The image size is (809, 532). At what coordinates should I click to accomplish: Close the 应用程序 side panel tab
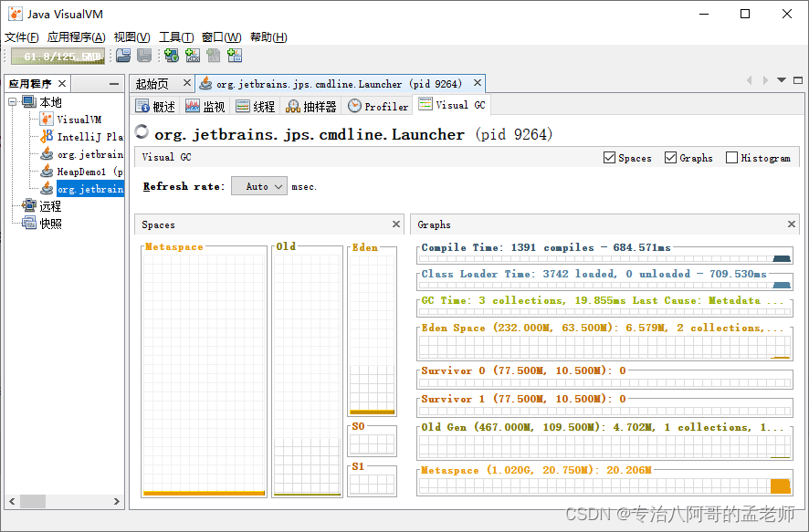(x=62, y=83)
